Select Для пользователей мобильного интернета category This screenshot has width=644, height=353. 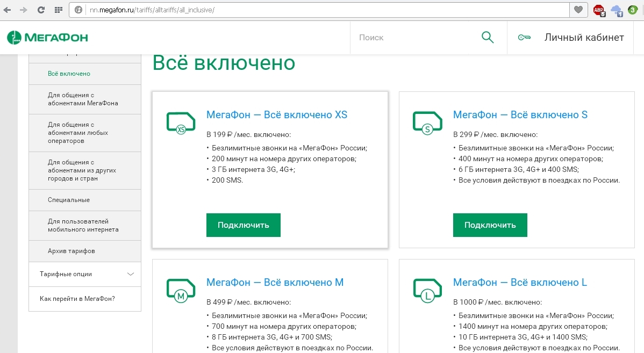(x=83, y=225)
